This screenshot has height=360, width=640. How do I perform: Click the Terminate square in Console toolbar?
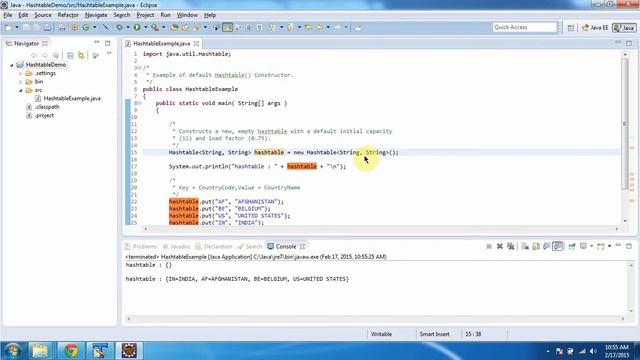[489, 246]
